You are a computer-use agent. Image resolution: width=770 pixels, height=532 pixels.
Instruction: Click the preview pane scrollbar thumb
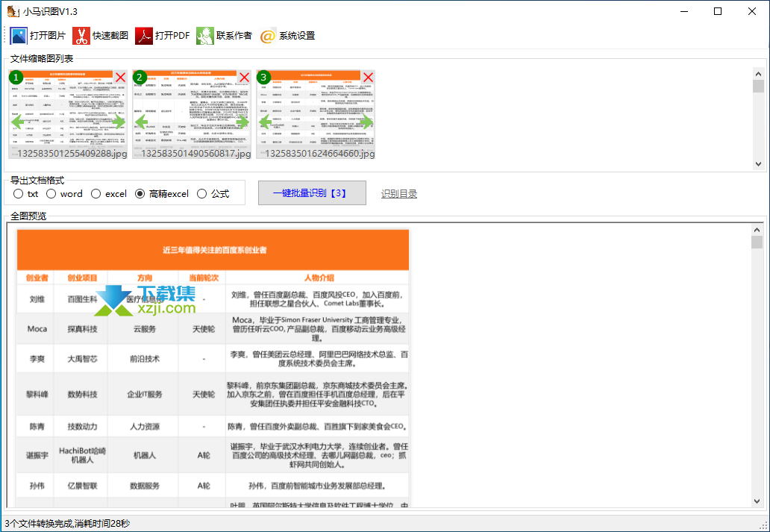757,242
